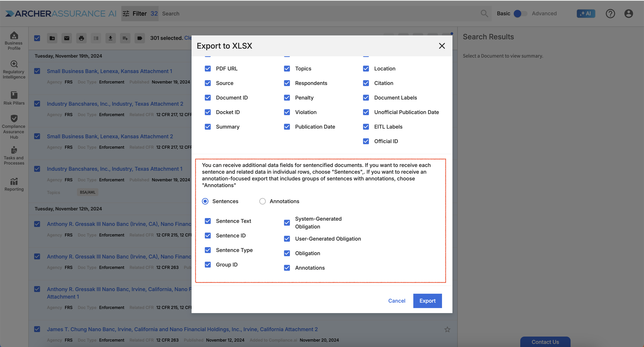The height and width of the screenshot is (347, 644).
Task: Open the Business Profile sidebar icon
Action: point(14,40)
